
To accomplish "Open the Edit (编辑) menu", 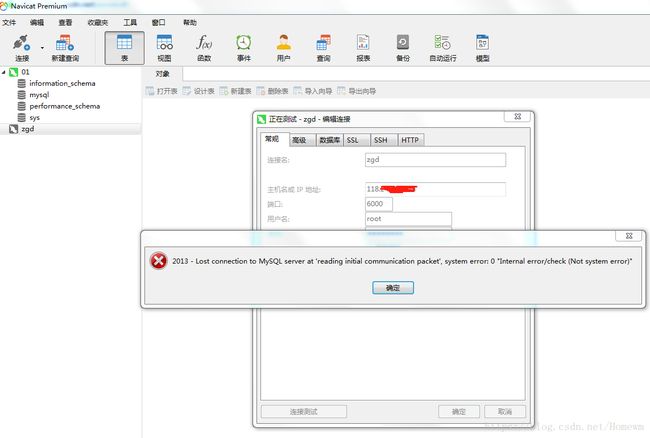I will coord(37,22).
